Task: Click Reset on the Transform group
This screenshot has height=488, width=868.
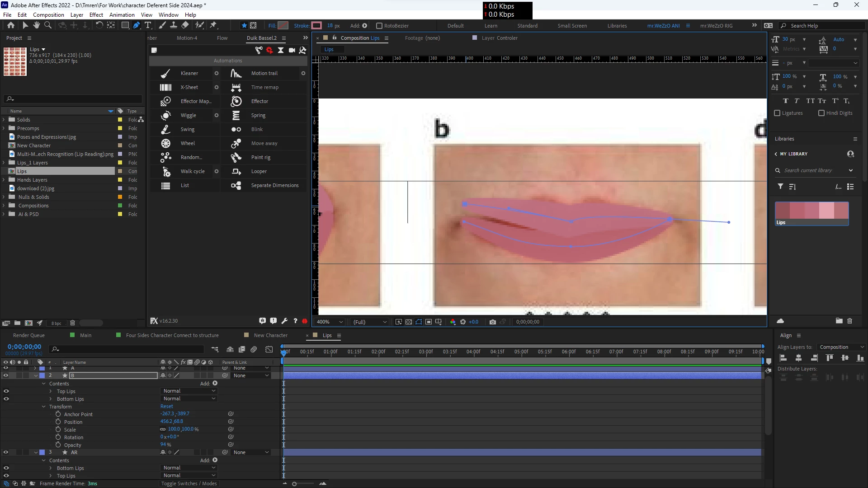Action: [166, 406]
